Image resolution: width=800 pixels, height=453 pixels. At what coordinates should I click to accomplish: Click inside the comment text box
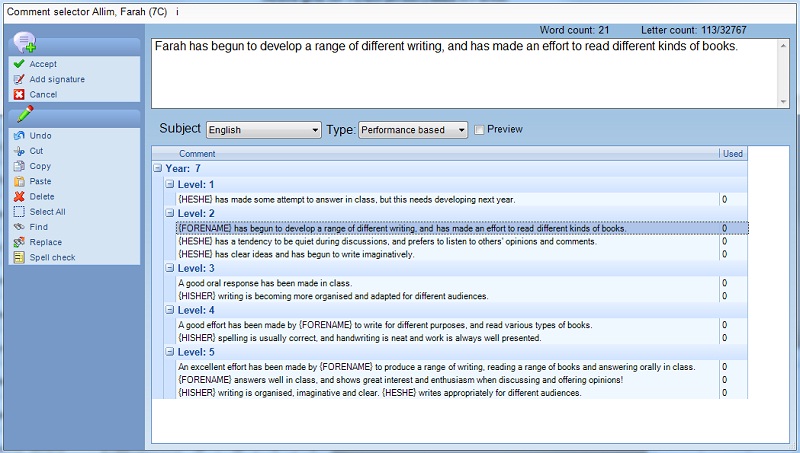[x=464, y=74]
